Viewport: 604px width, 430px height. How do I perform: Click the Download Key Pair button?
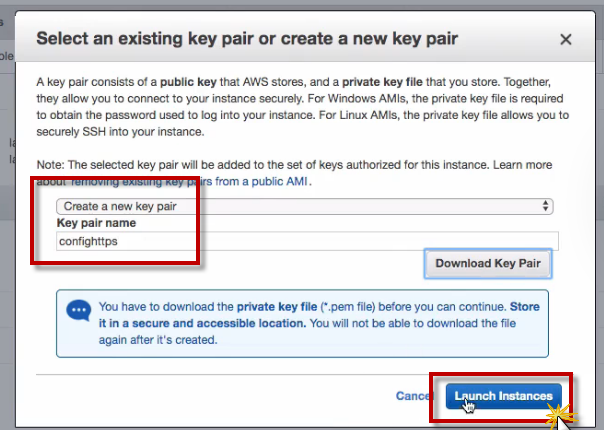point(489,263)
